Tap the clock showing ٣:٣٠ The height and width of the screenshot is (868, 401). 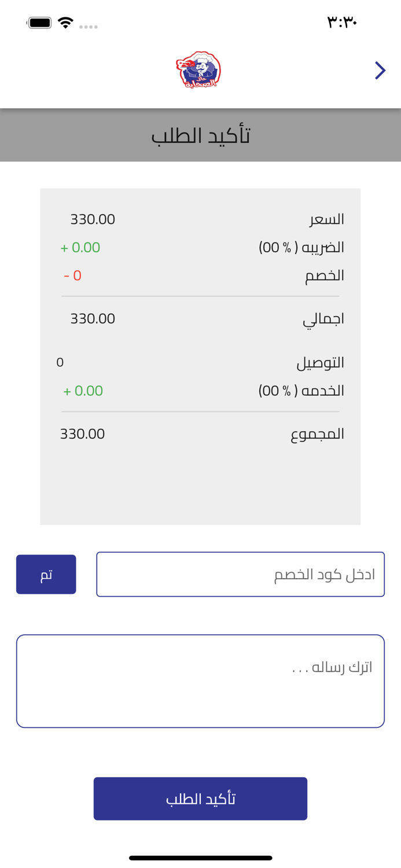coord(344,22)
